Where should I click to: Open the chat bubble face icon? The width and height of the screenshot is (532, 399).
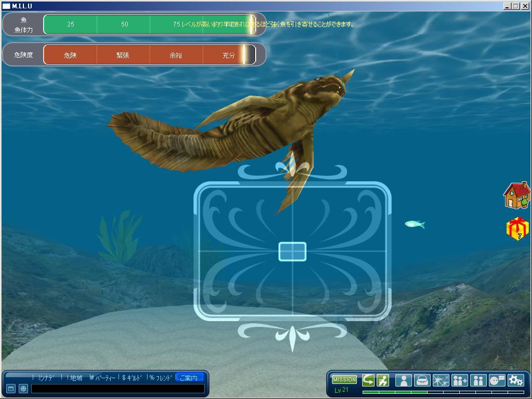[497, 380]
